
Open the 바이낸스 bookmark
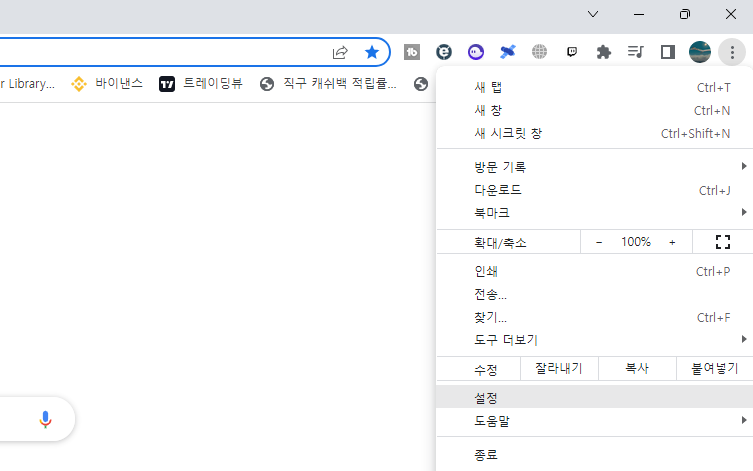[107, 84]
